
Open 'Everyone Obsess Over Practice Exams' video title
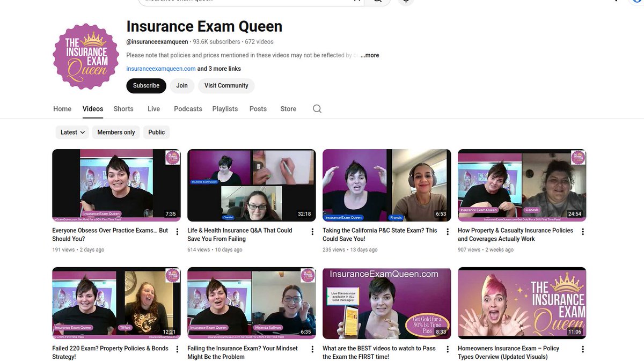110,234
